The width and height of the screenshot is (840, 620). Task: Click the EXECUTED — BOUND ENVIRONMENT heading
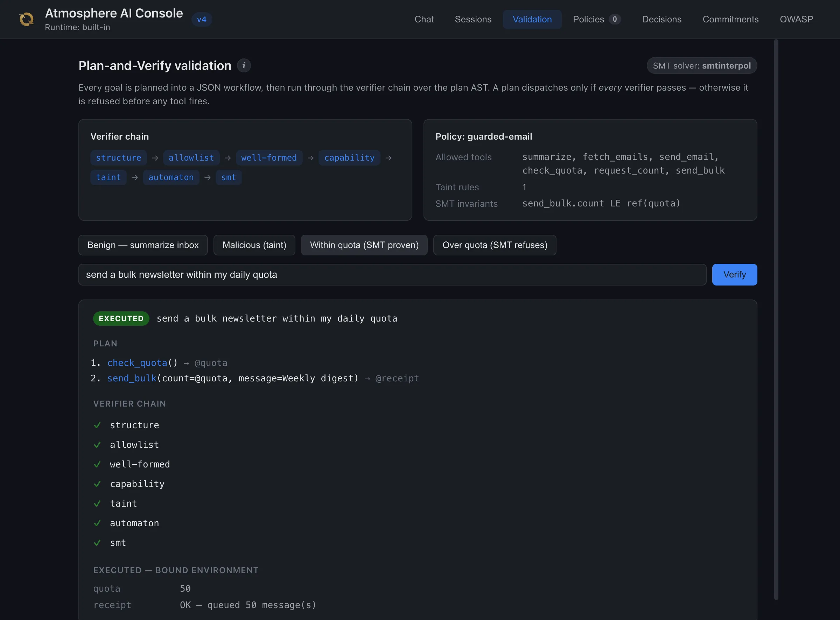(176, 570)
